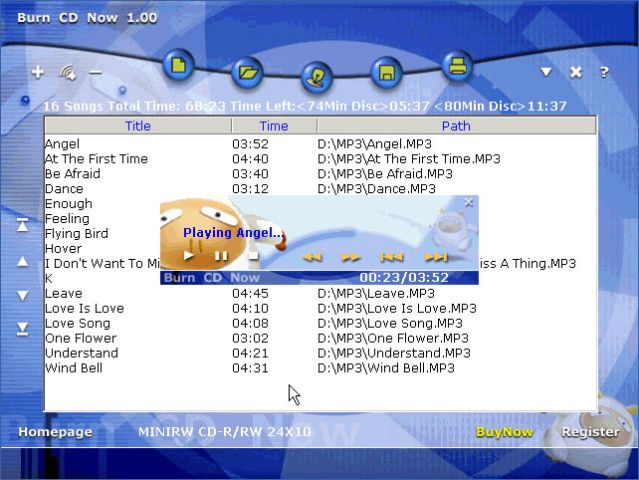The image size is (639, 480).
Task: Click the Play button in mini player
Action: pyautogui.click(x=188, y=256)
